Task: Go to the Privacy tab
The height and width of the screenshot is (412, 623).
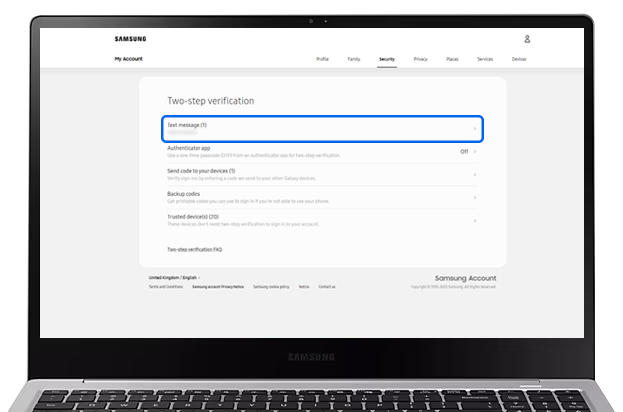Action: pos(420,60)
